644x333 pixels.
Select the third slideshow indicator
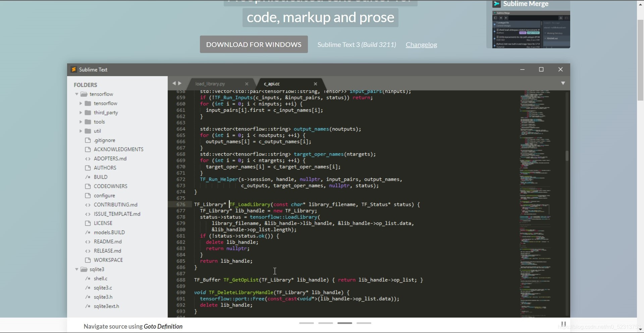[344, 323]
